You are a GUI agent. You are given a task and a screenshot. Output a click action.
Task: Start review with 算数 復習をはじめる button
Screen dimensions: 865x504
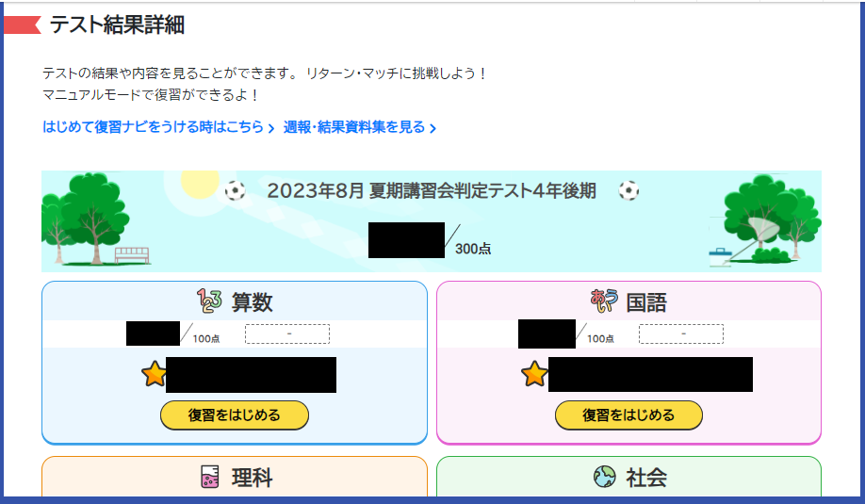(235, 415)
